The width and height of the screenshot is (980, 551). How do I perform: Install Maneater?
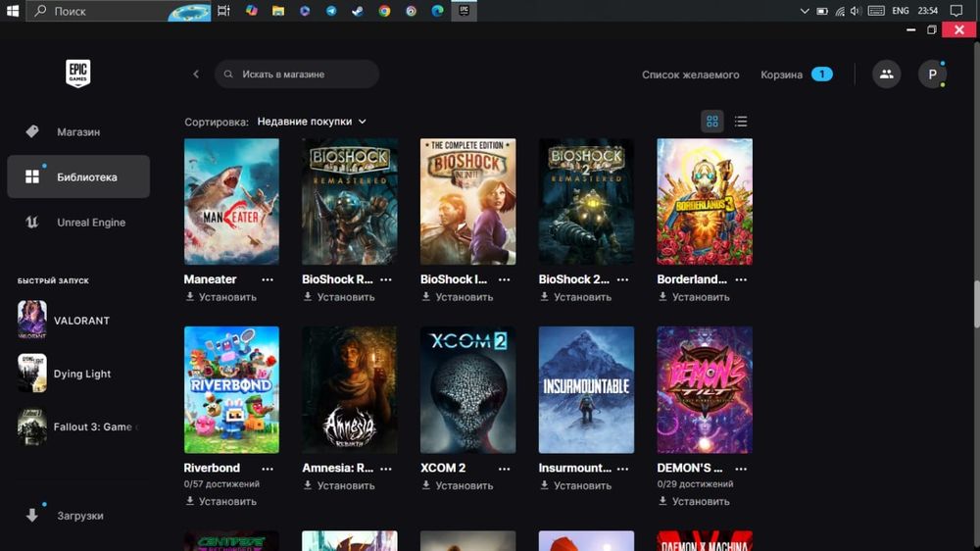click(221, 297)
